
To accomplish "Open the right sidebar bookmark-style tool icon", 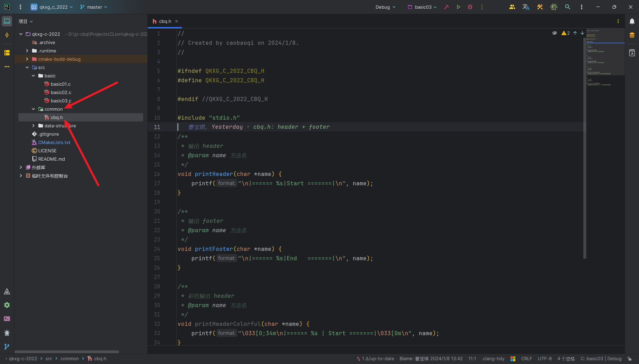I will 632,53.
